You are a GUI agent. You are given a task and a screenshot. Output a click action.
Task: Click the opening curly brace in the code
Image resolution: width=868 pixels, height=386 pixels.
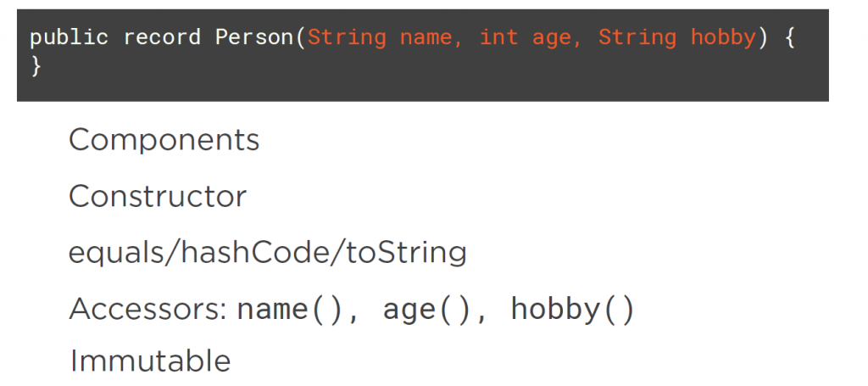point(789,37)
